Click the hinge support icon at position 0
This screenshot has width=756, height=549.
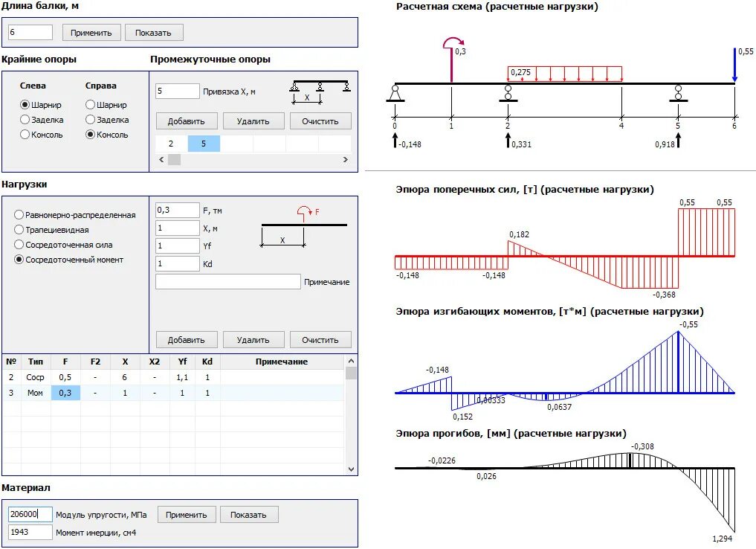pos(395,93)
